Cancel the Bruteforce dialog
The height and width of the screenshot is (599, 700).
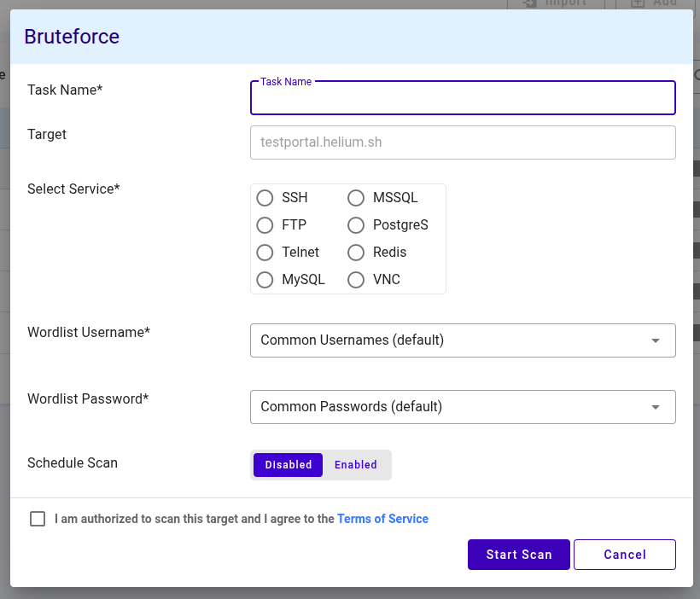(x=625, y=555)
